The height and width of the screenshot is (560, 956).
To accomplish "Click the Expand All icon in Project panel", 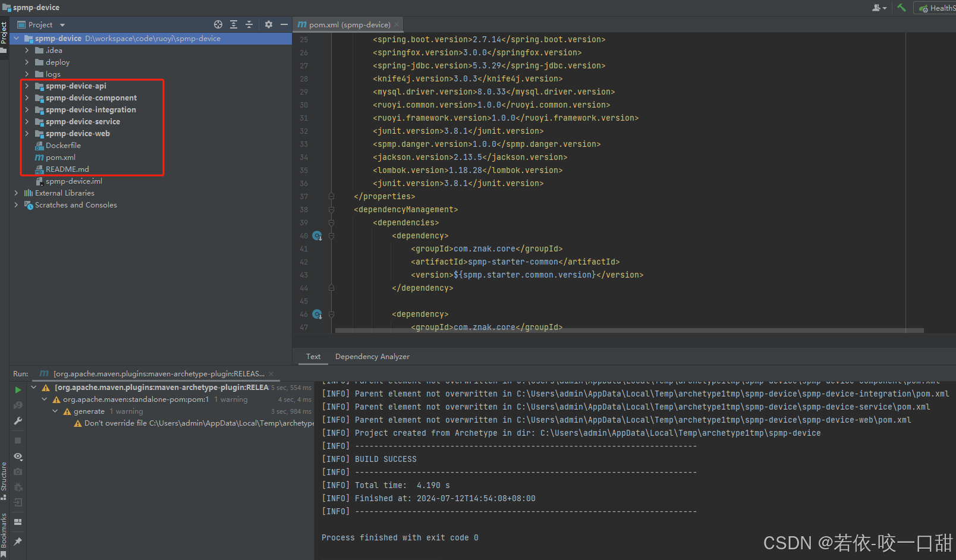I will tap(234, 24).
